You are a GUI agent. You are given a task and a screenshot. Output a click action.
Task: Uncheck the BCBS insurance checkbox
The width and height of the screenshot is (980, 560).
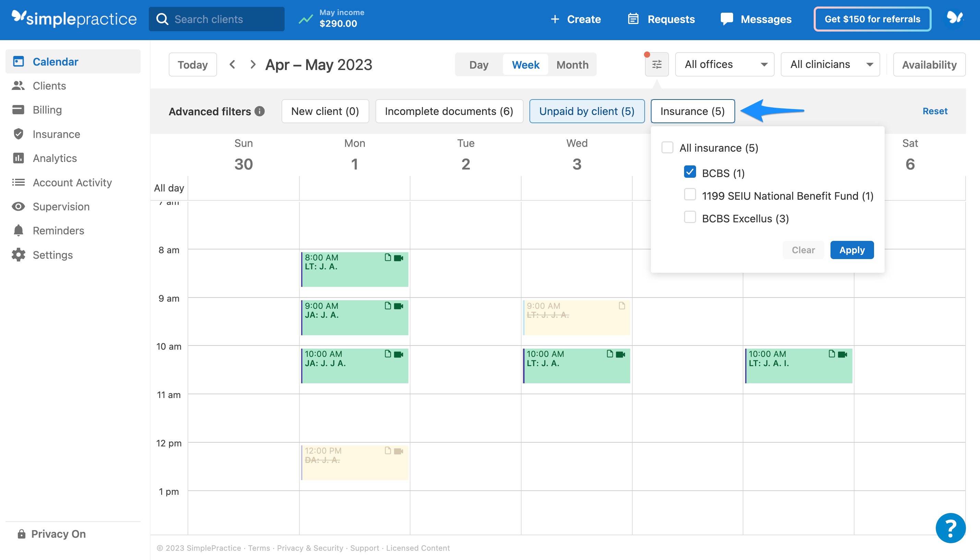point(690,172)
